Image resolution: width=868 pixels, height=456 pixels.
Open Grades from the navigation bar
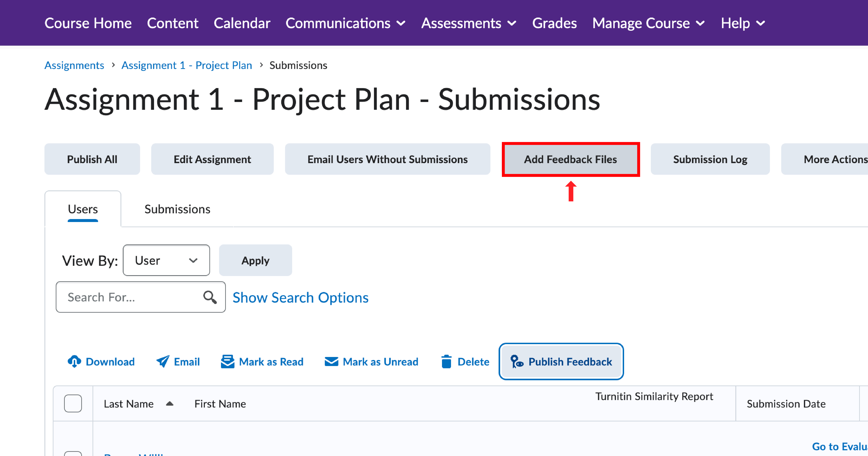coord(554,23)
